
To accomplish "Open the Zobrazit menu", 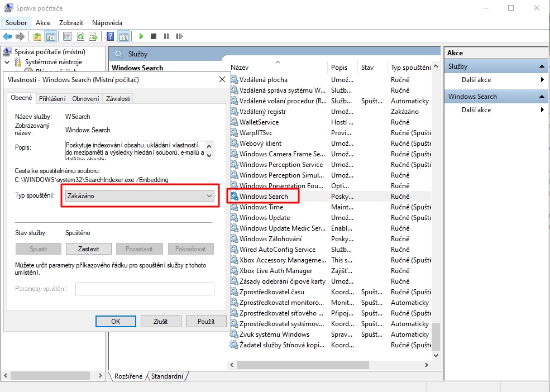I will [x=71, y=23].
